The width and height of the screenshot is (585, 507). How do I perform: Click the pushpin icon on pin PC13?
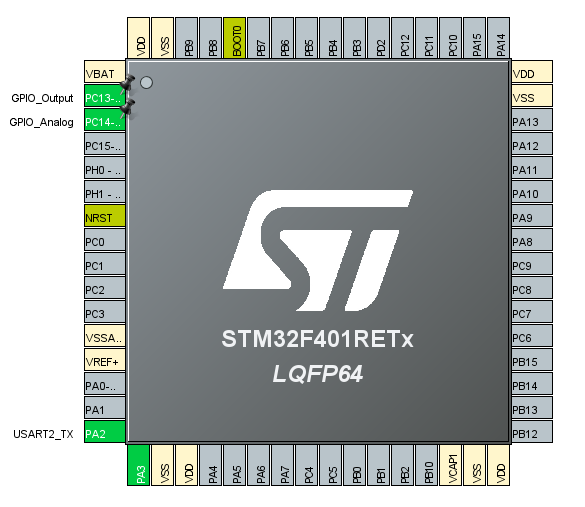pyautogui.click(x=127, y=84)
